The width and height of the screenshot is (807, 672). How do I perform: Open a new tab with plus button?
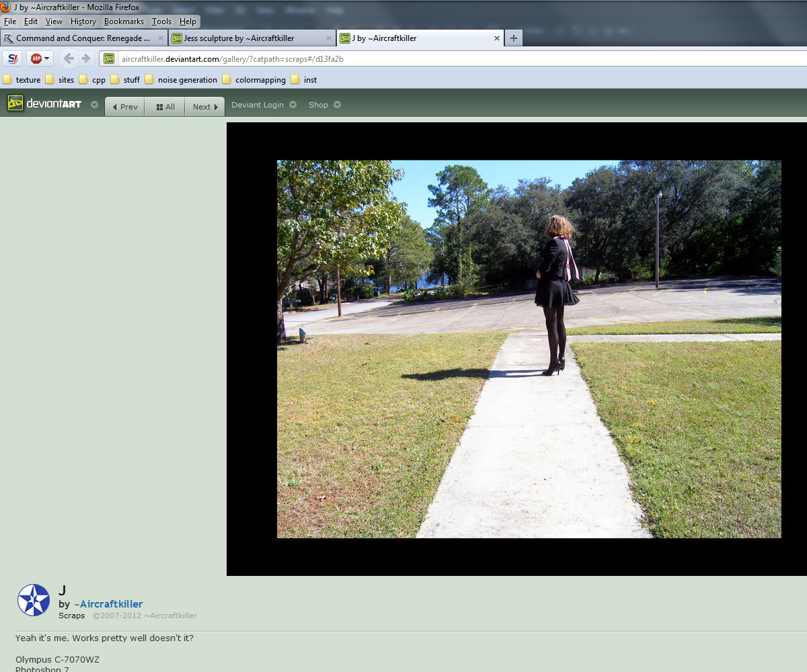(513, 38)
